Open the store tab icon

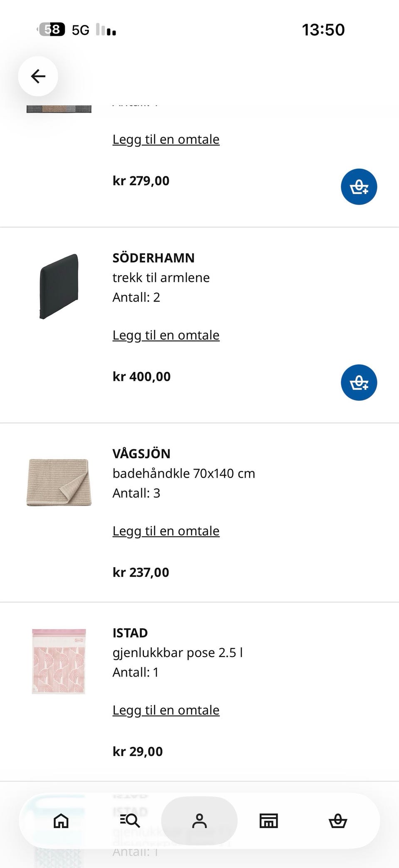point(268,821)
